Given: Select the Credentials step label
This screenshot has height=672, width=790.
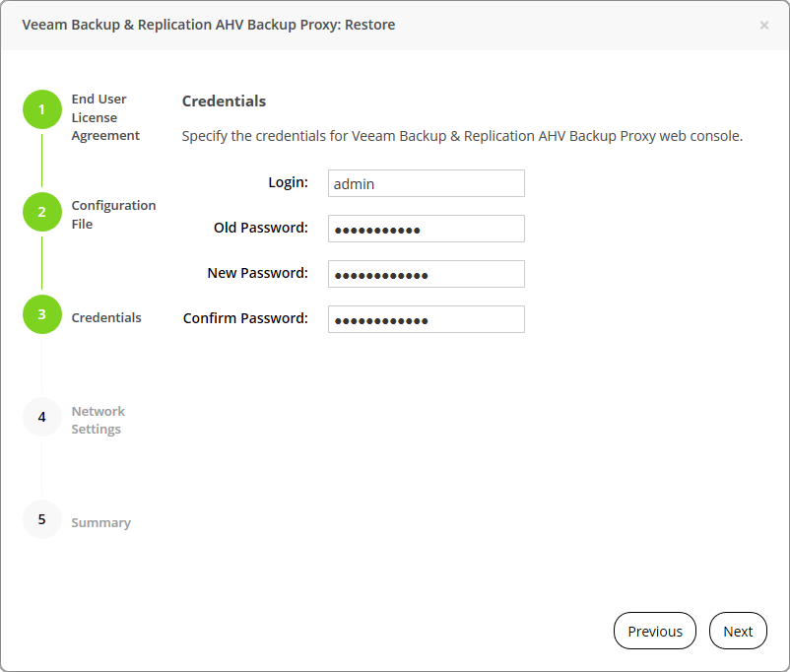Looking at the screenshot, I should click(x=105, y=317).
